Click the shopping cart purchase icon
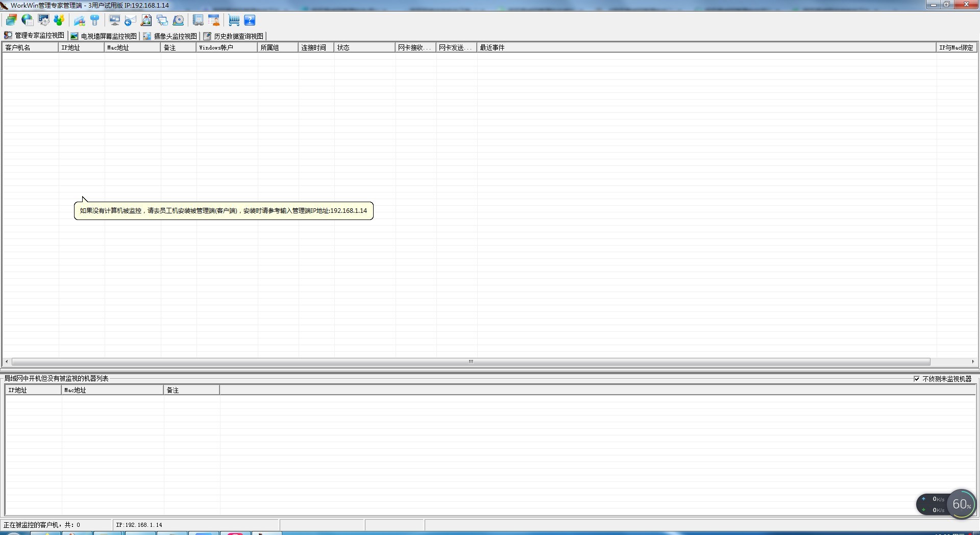980x535 pixels. click(234, 20)
